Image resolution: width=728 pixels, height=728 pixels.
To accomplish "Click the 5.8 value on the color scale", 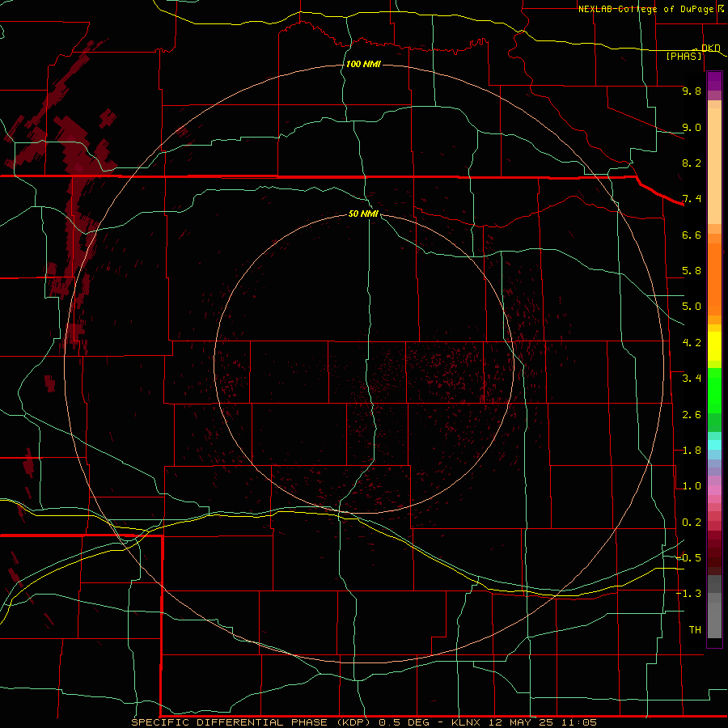I will tap(692, 271).
